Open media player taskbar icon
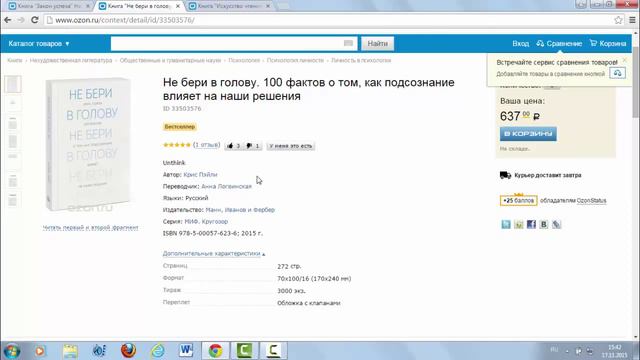 (40, 351)
